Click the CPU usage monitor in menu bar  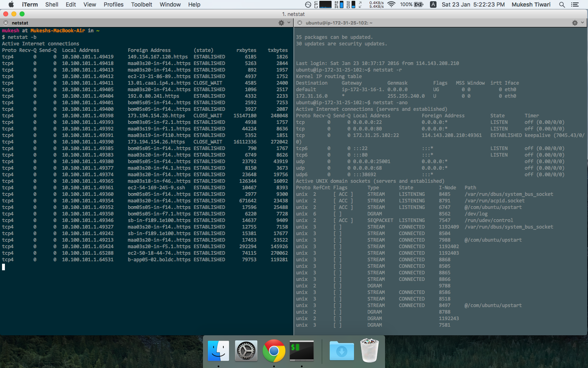tap(323, 4)
